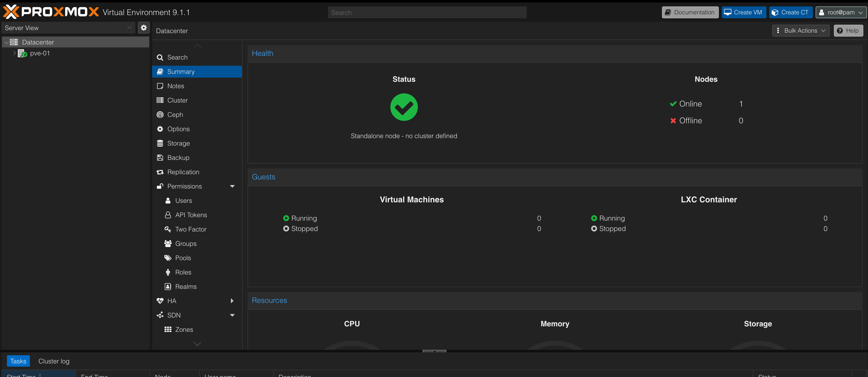Open the Bulk Actions menu
The image size is (868, 377).
(x=801, y=30)
